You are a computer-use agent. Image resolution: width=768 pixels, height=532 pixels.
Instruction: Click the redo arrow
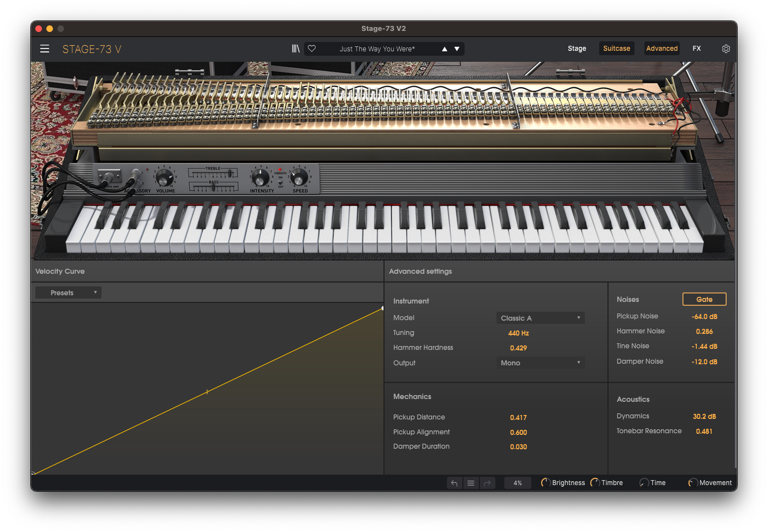click(487, 483)
